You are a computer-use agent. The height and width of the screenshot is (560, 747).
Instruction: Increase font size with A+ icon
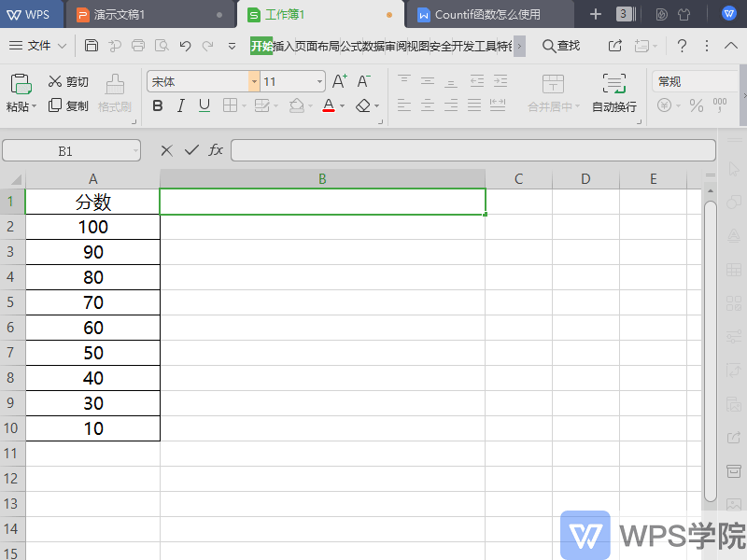340,81
